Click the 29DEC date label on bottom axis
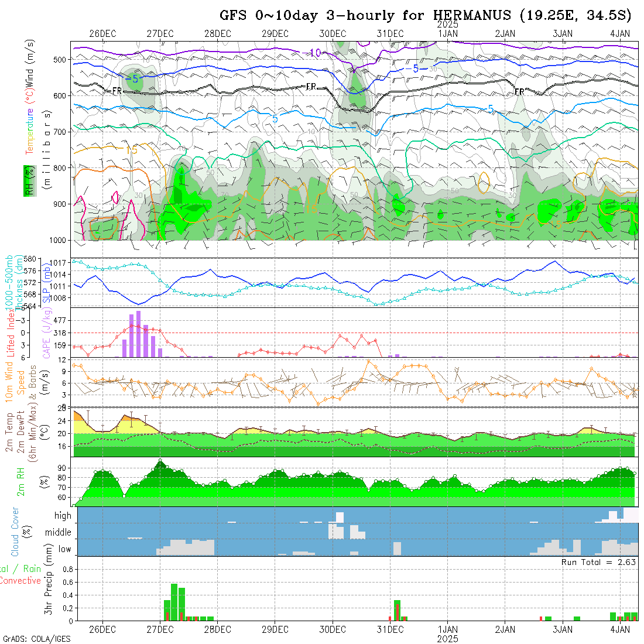The image size is (644, 644). tap(275, 629)
